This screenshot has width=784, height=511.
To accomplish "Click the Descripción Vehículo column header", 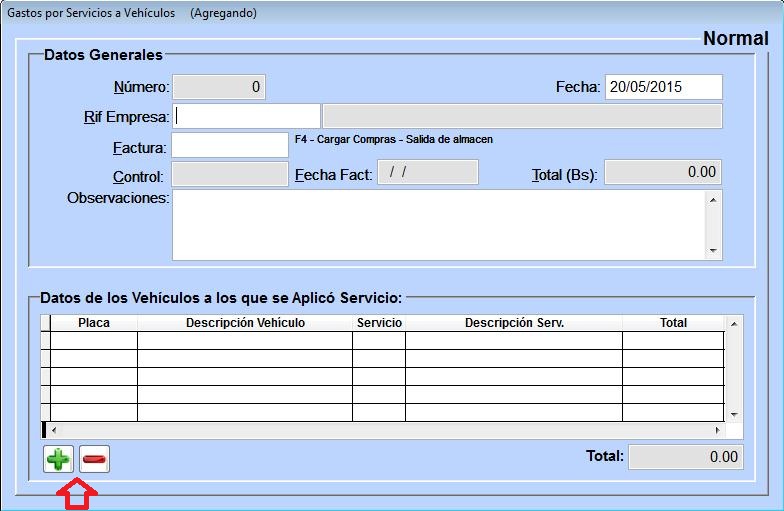I will (245, 323).
